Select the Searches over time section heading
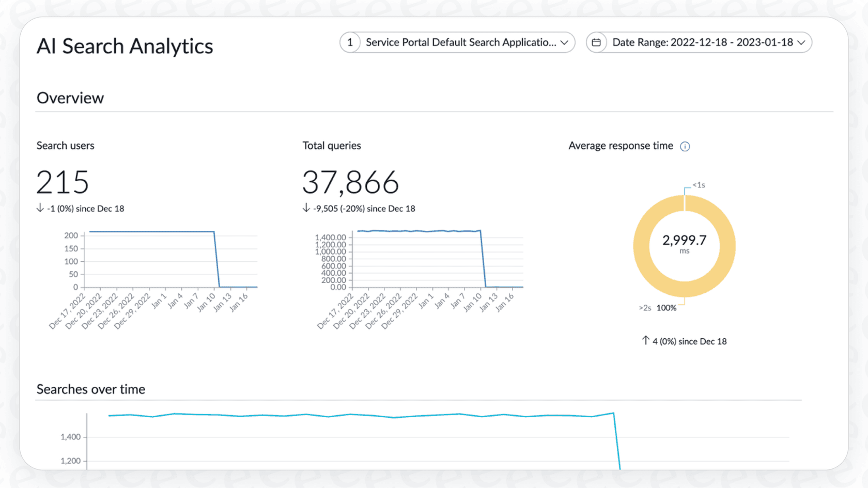This screenshot has height=488, width=868. pyautogui.click(x=90, y=389)
